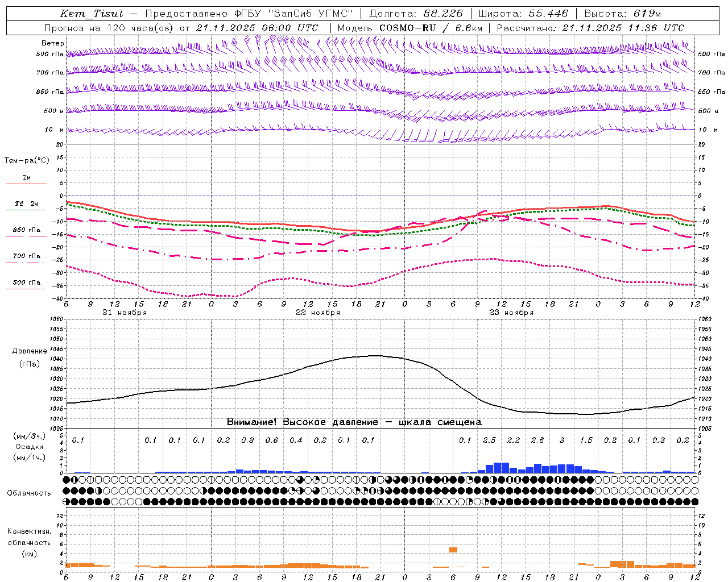
Task: Click the 'Облачность' cloud cover label
Action: coord(29,493)
